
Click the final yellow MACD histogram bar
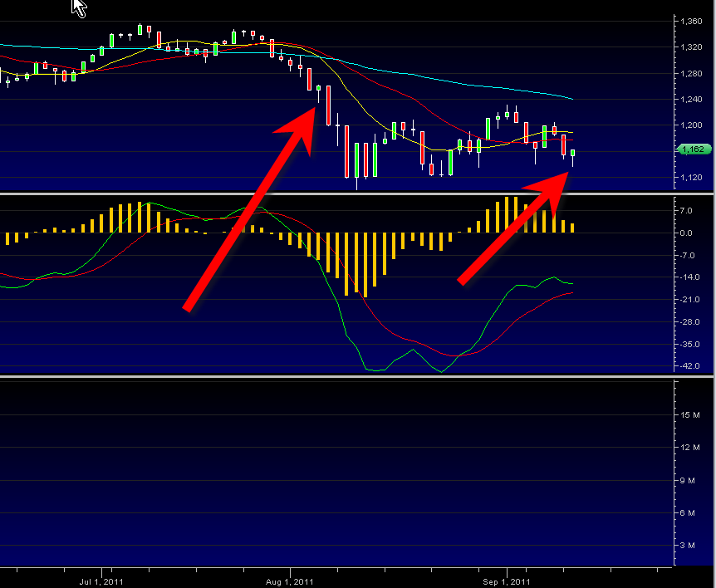pos(572,228)
